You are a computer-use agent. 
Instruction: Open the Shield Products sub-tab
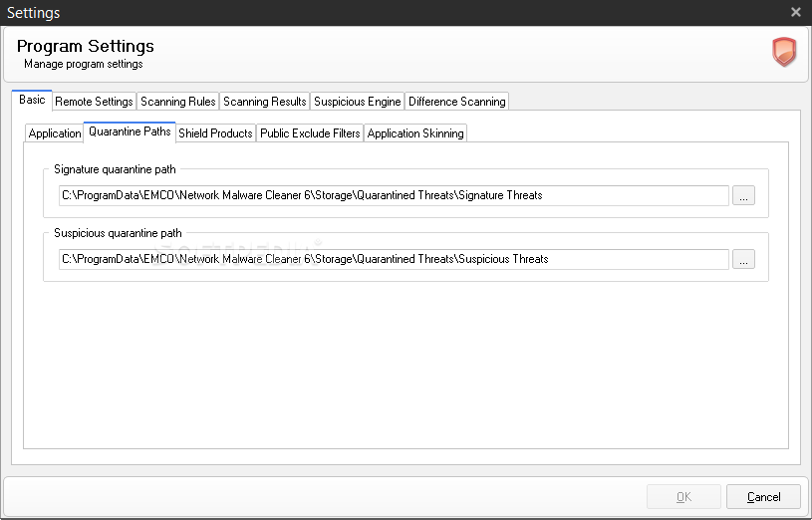(215, 133)
